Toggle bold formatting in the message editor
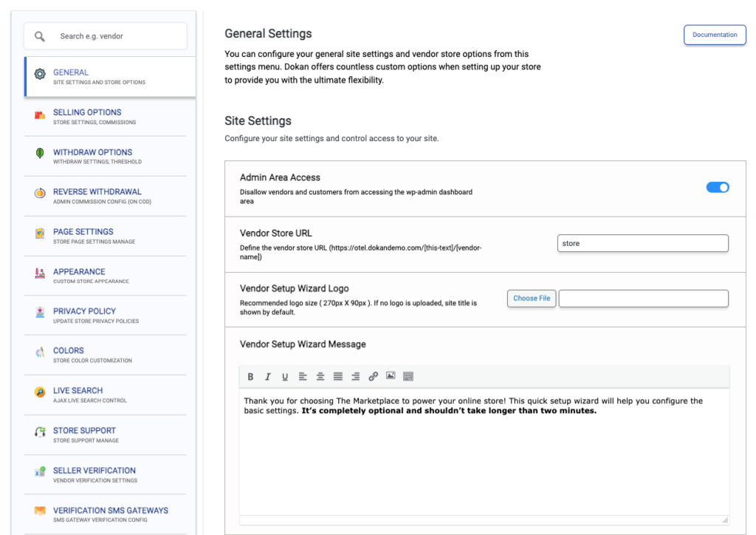The image size is (756, 535). (251, 377)
